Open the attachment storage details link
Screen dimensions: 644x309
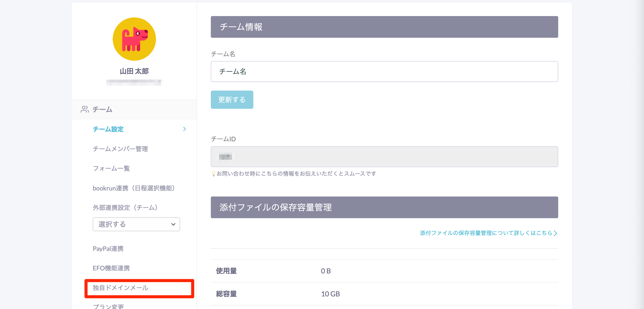click(488, 233)
